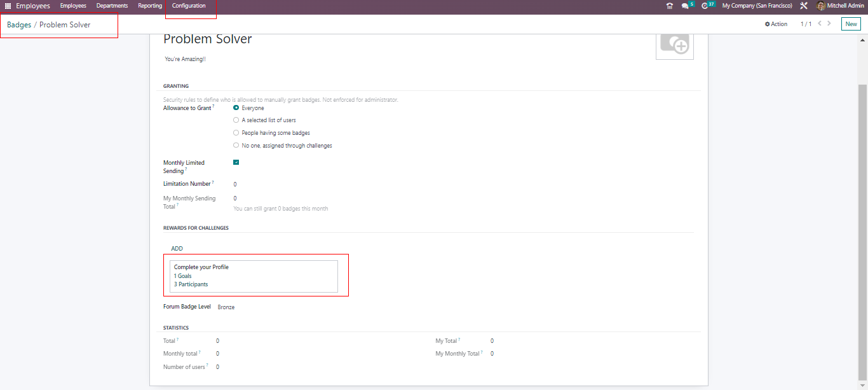The height and width of the screenshot is (390, 868).
Task: Open the conversations chat icon
Action: tap(684, 6)
